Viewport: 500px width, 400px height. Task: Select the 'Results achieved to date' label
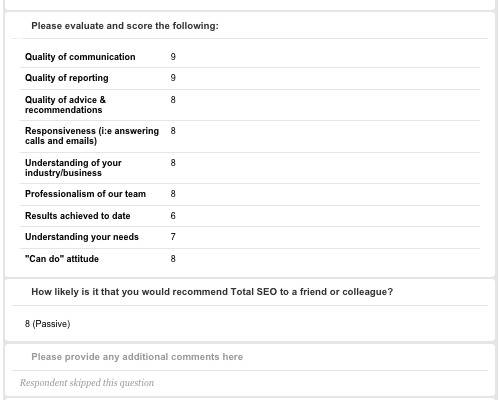pos(78,216)
